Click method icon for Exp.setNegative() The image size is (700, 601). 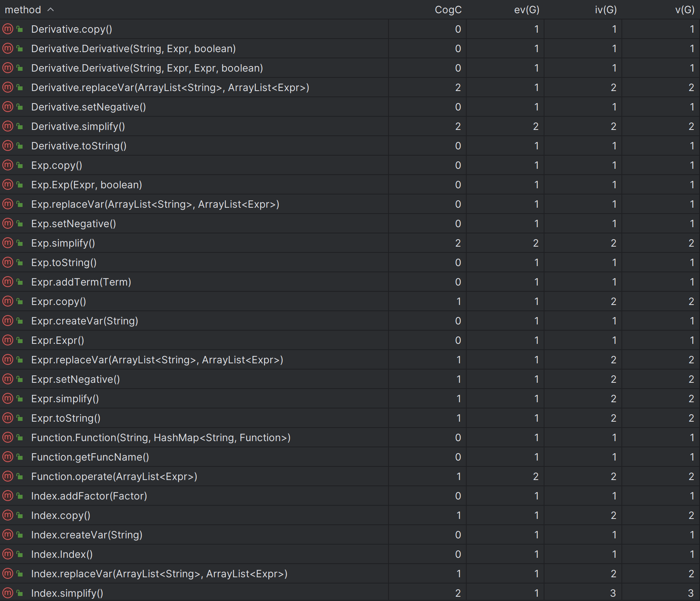point(8,223)
